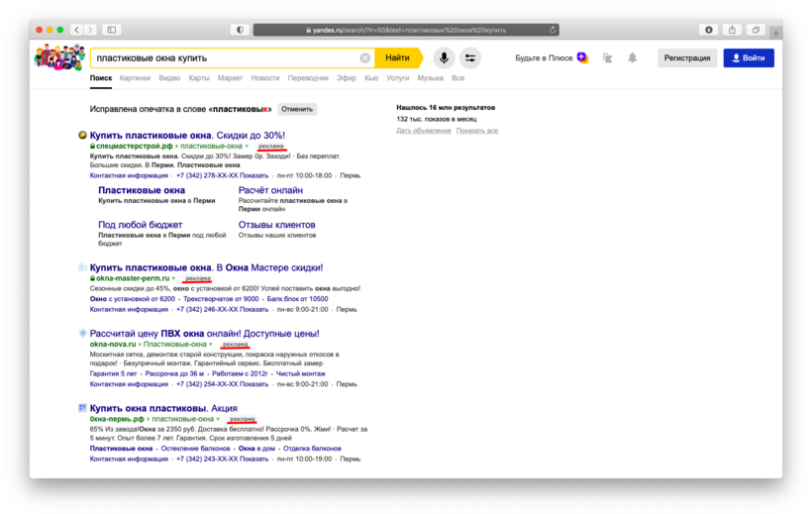Switch to Картинки tab

(x=135, y=77)
